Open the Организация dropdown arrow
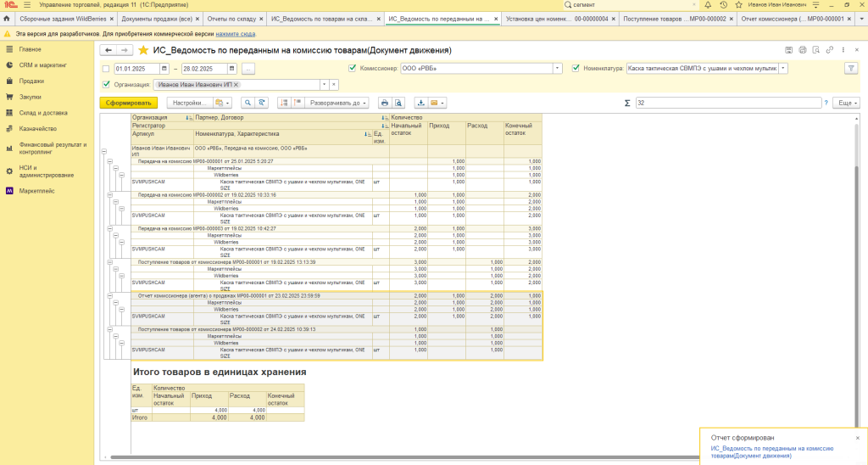 click(325, 85)
